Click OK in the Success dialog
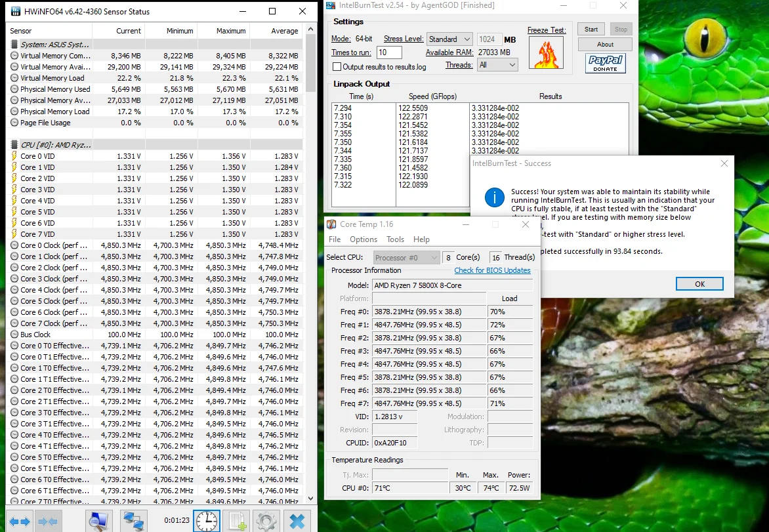The image size is (769, 532). [699, 284]
